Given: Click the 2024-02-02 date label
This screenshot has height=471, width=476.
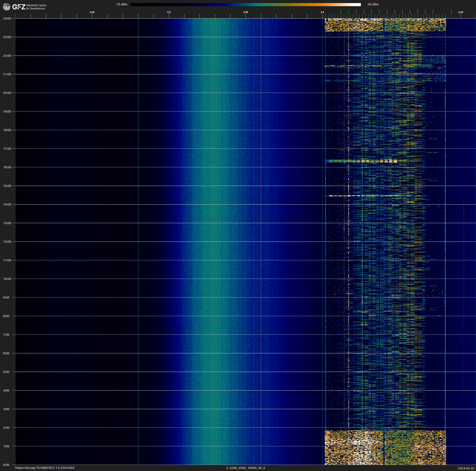Looking at the screenshot, I should [x=466, y=468].
